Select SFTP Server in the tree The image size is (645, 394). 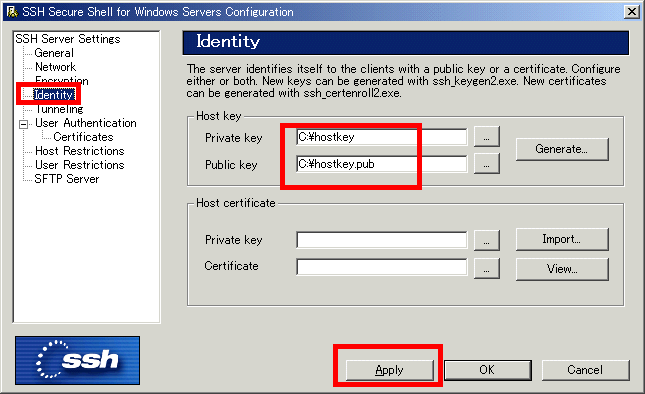(x=67, y=179)
